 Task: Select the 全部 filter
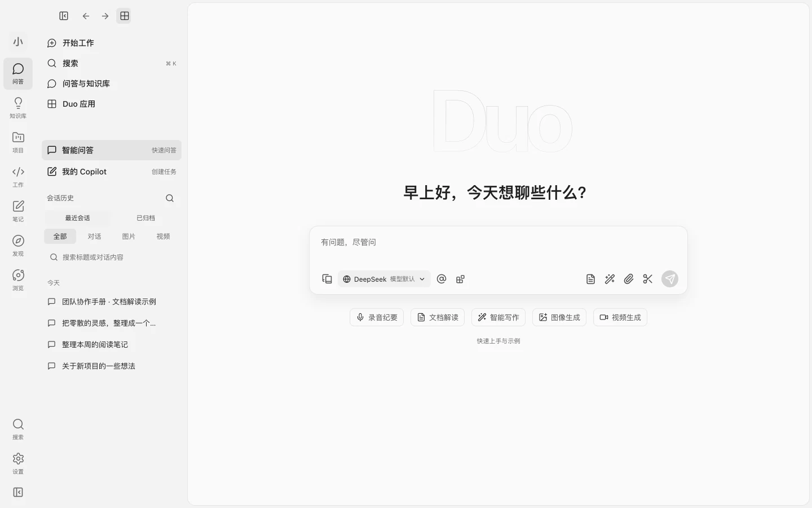tap(60, 237)
